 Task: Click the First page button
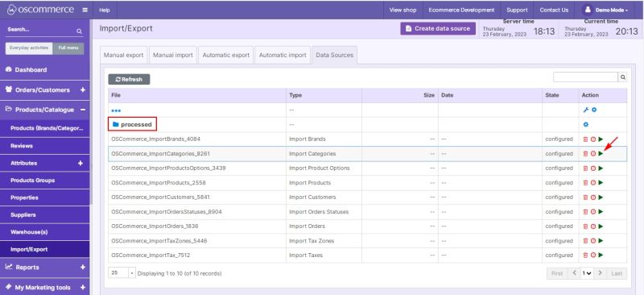point(557,273)
